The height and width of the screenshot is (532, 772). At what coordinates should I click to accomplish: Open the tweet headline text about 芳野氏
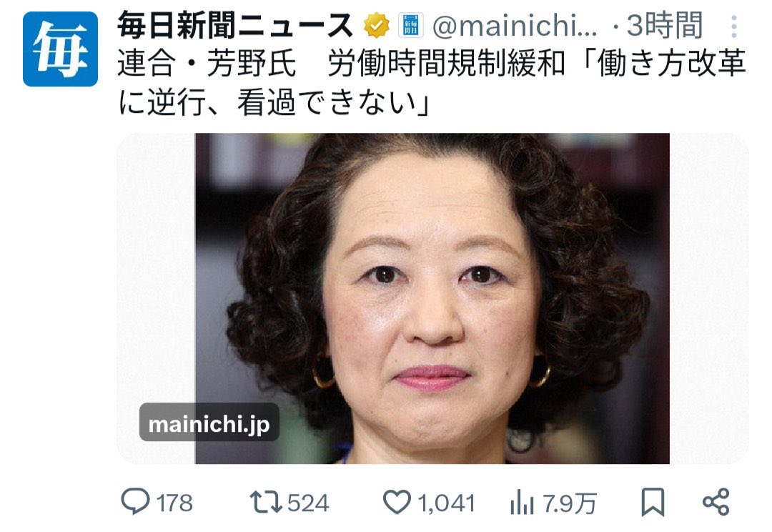(x=432, y=83)
